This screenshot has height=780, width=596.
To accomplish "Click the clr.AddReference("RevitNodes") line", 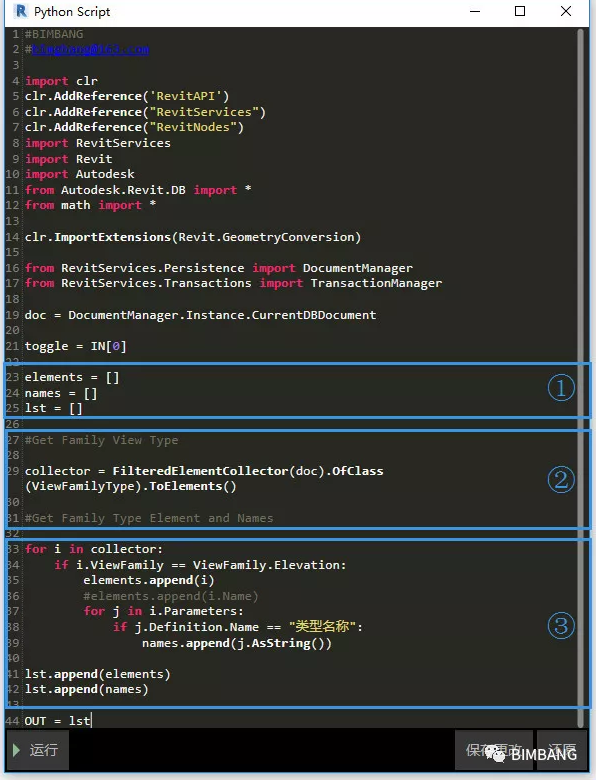I will point(134,127).
